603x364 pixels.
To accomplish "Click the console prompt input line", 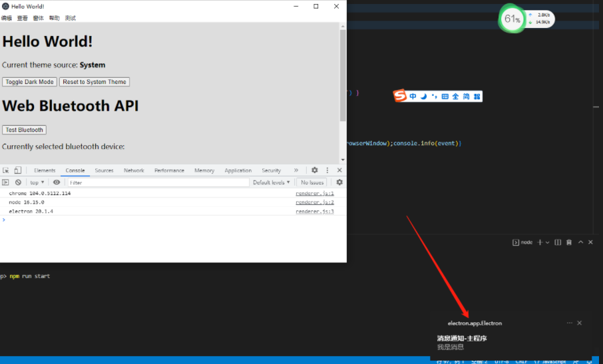I will pyautogui.click(x=173, y=220).
